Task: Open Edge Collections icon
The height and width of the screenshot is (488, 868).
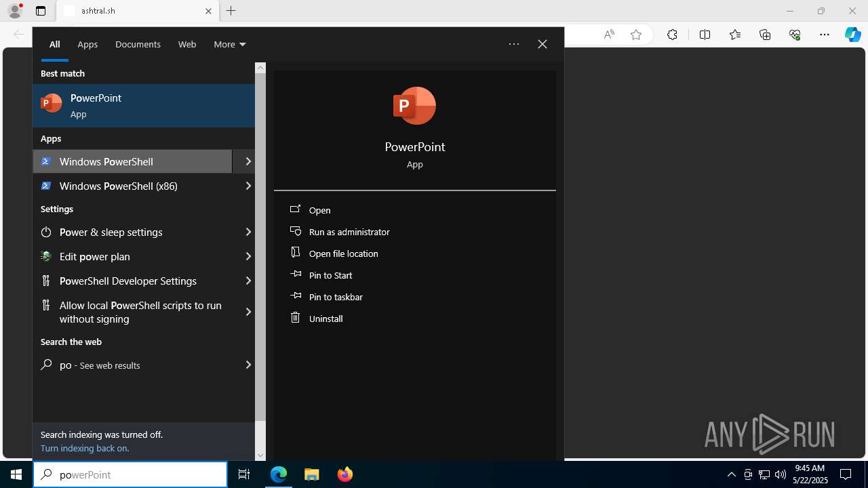Action: (x=765, y=35)
